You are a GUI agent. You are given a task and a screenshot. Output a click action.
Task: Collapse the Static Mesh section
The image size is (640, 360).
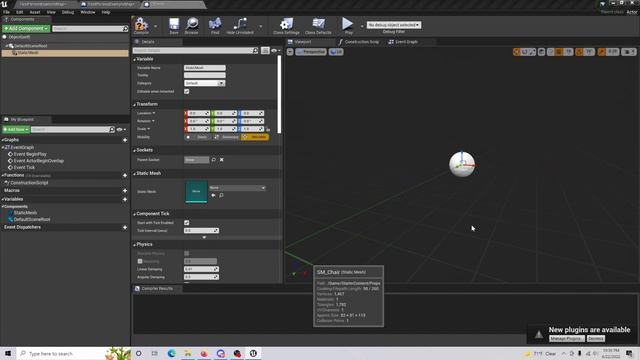pos(134,174)
